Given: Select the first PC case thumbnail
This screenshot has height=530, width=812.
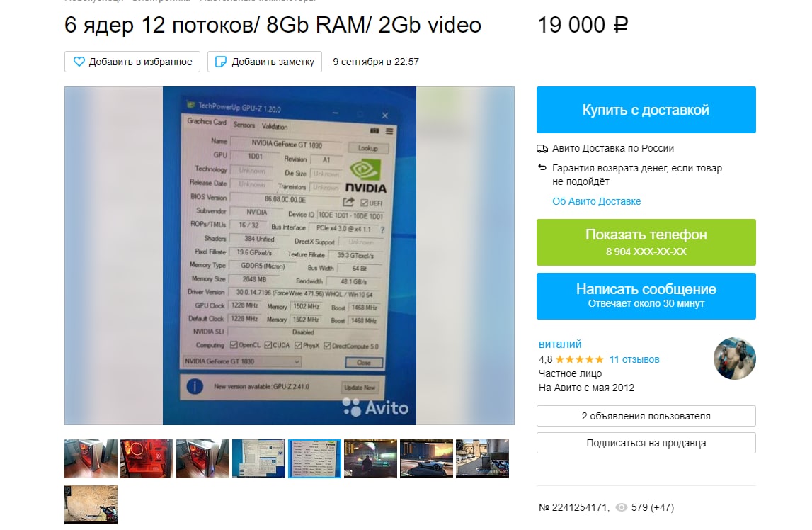Looking at the screenshot, I should [91, 458].
